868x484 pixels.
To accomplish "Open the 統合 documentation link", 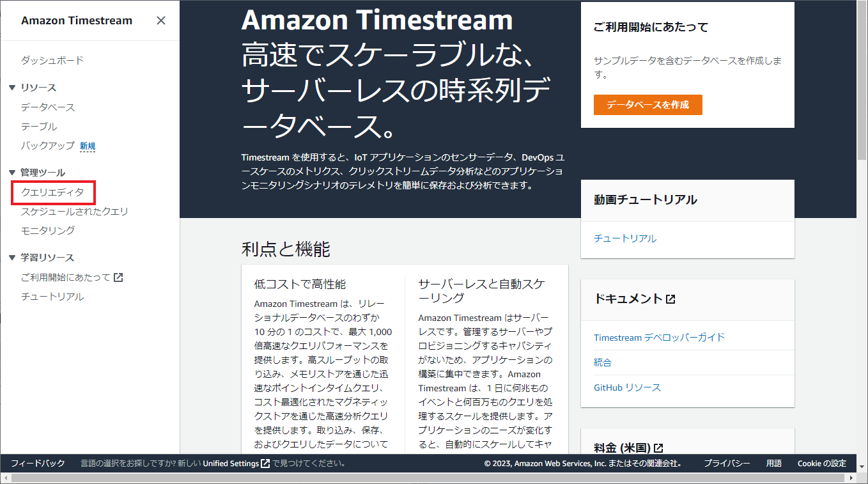I will point(601,362).
